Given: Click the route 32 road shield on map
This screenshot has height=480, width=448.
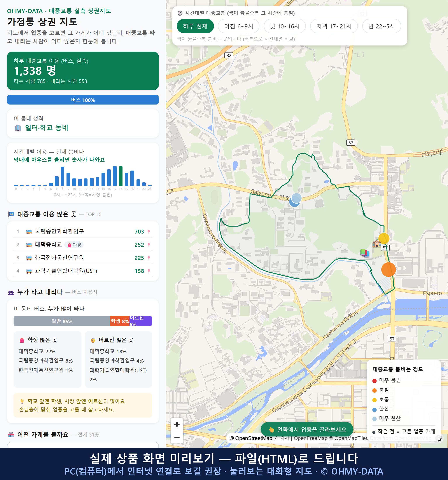Looking at the screenshot, I should tap(229, 55).
